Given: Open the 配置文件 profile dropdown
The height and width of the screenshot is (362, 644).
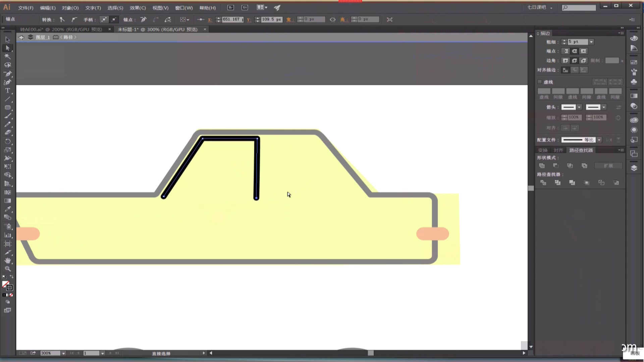Looking at the screenshot, I should [x=599, y=140].
